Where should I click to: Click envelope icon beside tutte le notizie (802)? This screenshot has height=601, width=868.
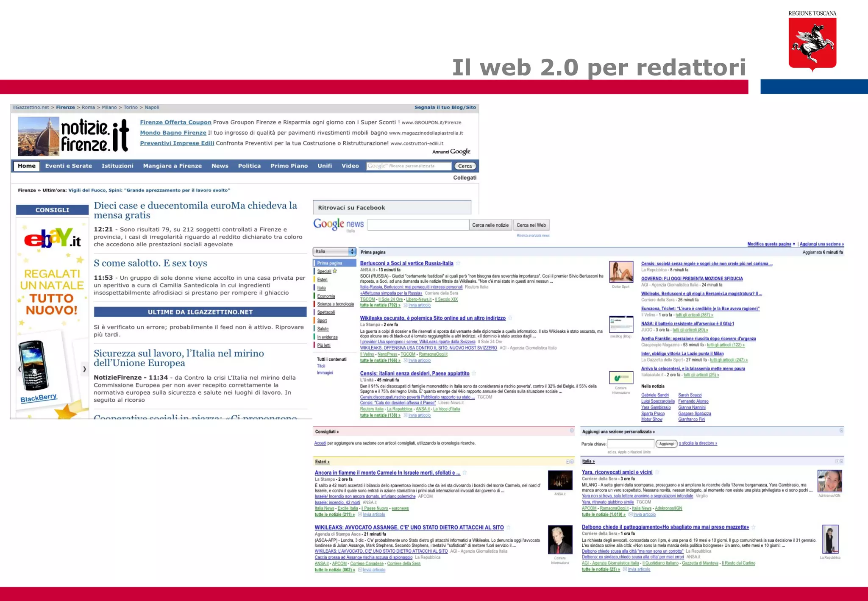click(360, 570)
